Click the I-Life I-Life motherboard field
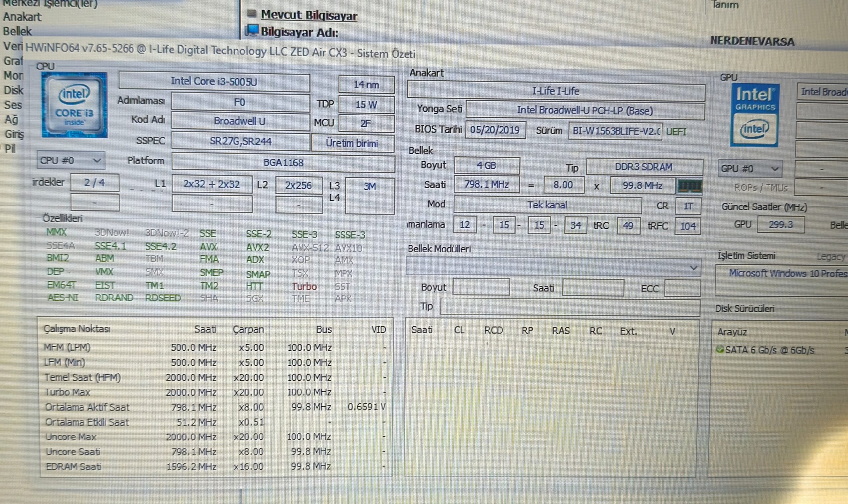This screenshot has width=848, height=504. coord(556,91)
